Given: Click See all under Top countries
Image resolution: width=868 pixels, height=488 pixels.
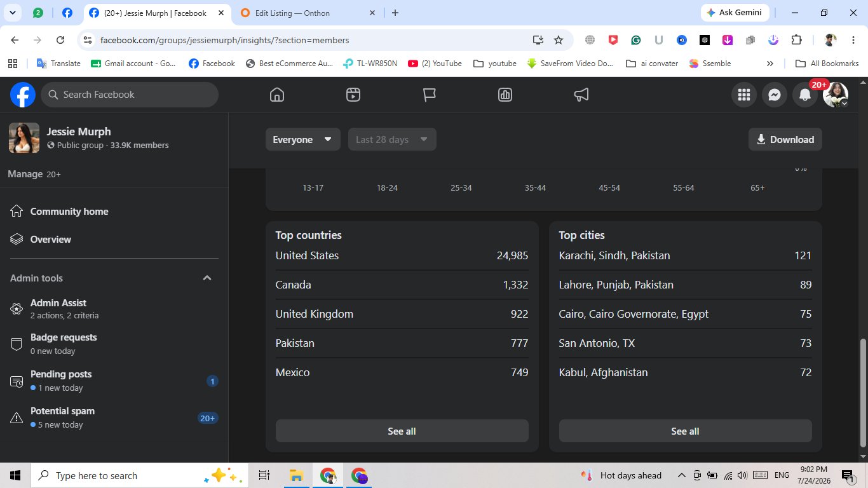Looking at the screenshot, I should pos(402,431).
